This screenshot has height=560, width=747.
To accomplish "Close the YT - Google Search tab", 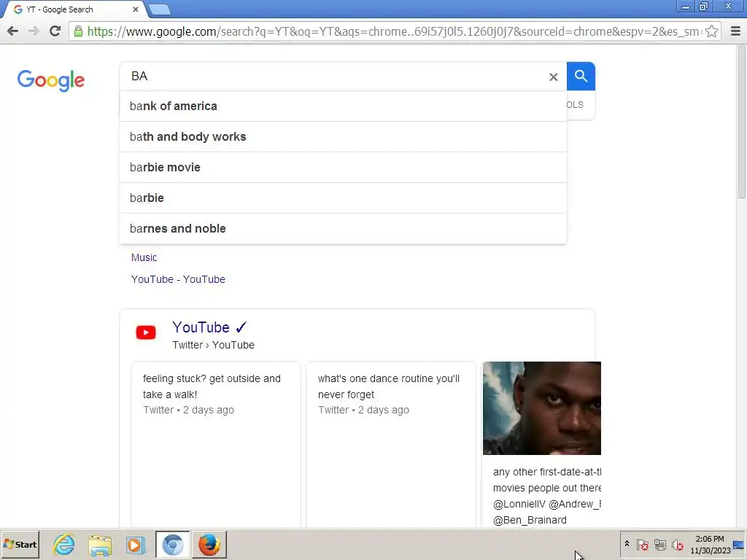I will (x=135, y=9).
